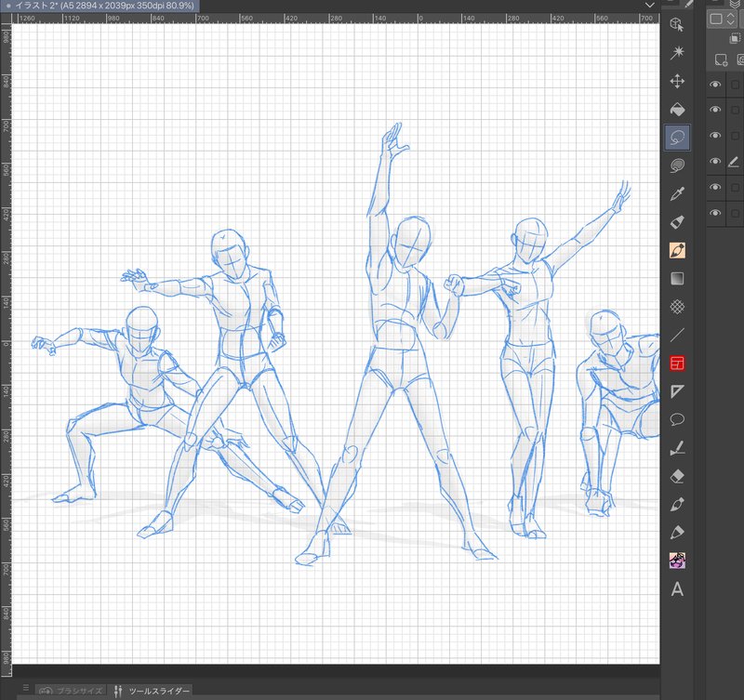Check the sixth layer's selection box
The image size is (744, 700).
click(x=735, y=213)
